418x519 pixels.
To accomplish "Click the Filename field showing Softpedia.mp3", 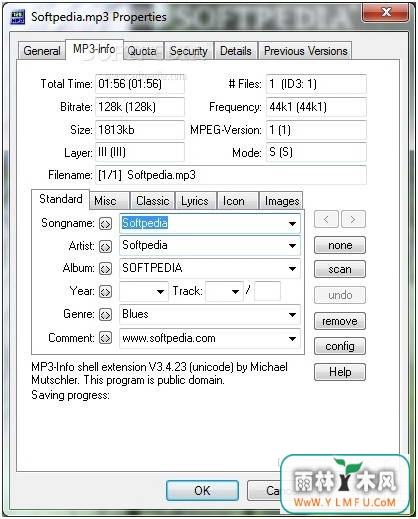I will click(x=231, y=175).
